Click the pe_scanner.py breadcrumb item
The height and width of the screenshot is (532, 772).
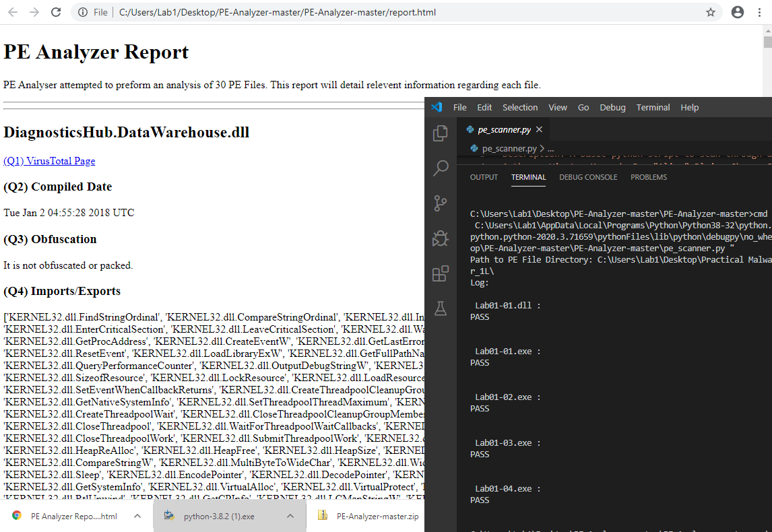(509, 148)
